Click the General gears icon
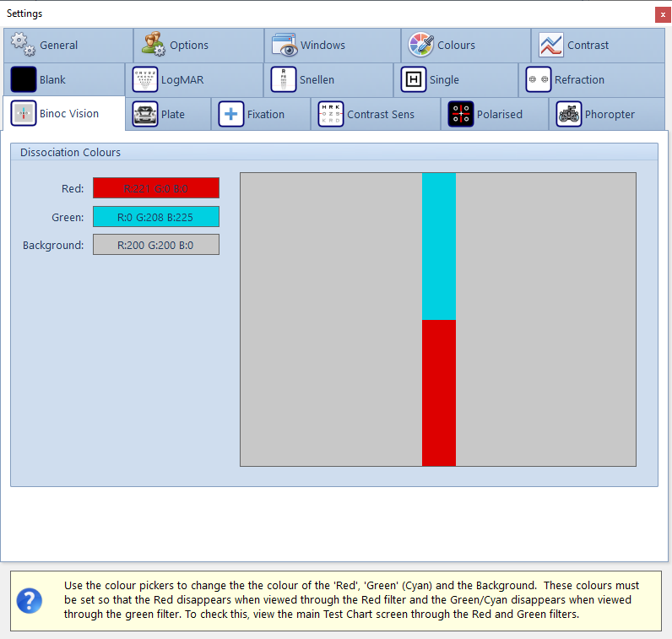 tap(23, 45)
